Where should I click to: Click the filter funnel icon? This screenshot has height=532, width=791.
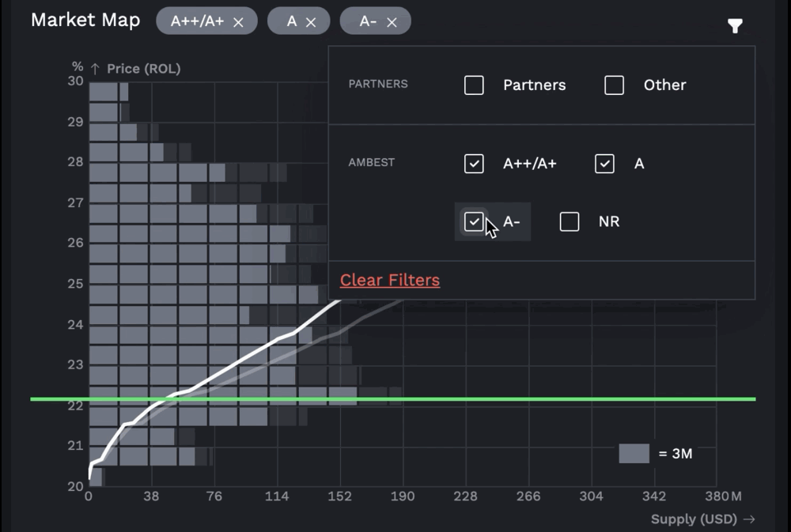click(735, 26)
